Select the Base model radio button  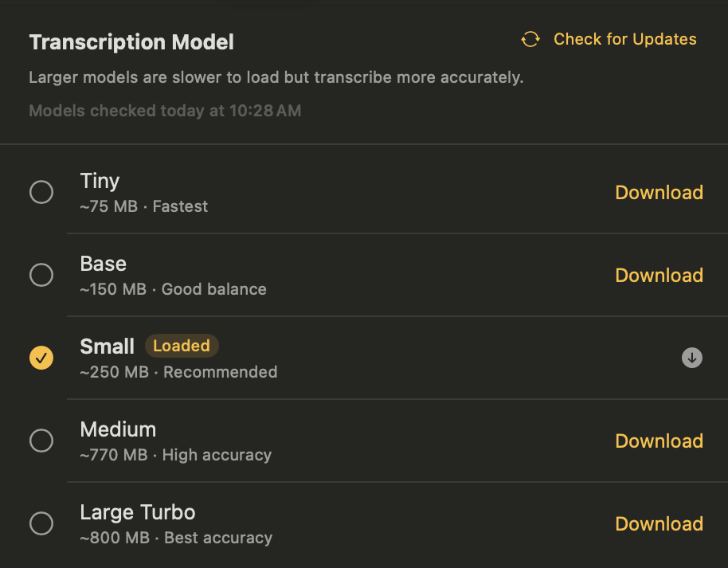pyautogui.click(x=41, y=275)
